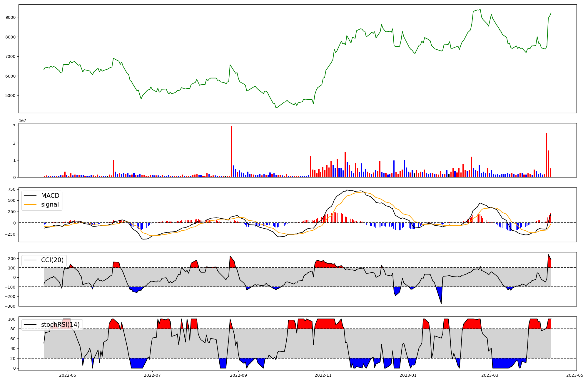Click the 2023-03 x-axis date label
The width and height of the screenshot is (588, 382).
[490, 375]
